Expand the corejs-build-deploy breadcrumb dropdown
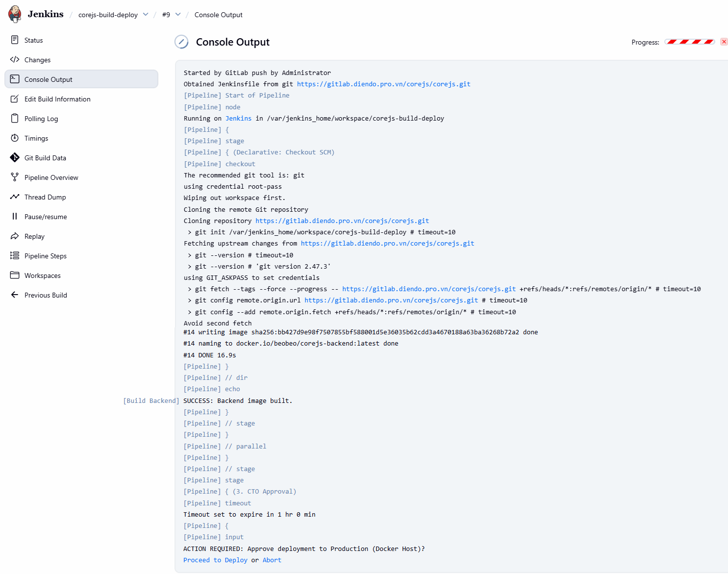The width and height of the screenshot is (728, 574). point(146,15)
